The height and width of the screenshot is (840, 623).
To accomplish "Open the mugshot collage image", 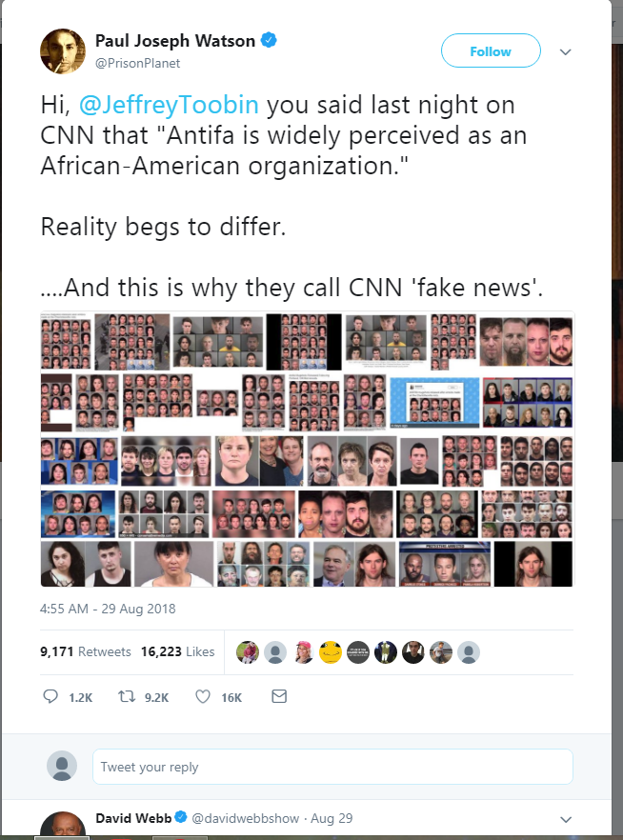I will tap(307, 449).
